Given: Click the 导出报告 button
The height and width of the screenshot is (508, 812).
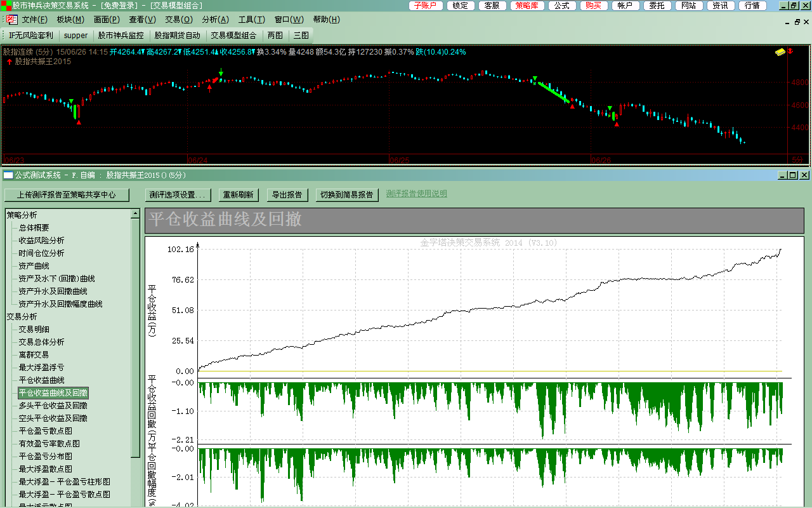Looking at the screenshot, I should [287, 195].
